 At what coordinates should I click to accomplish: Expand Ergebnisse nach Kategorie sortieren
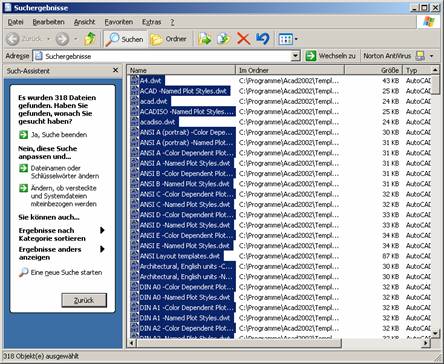62,234
